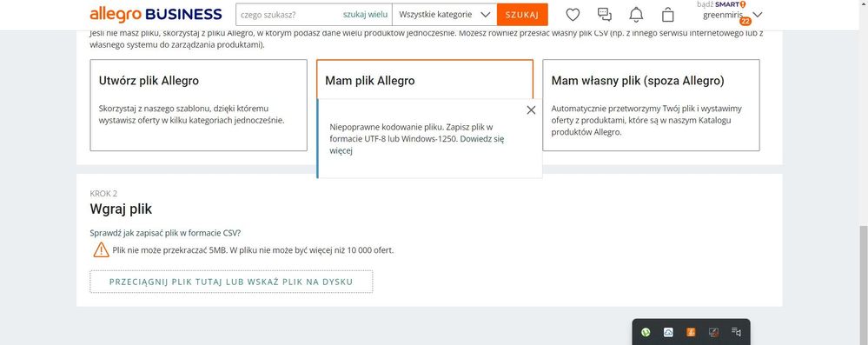Open the monitor display tray icon
This screenshot has width=868, height=345.
coord(713,332)
